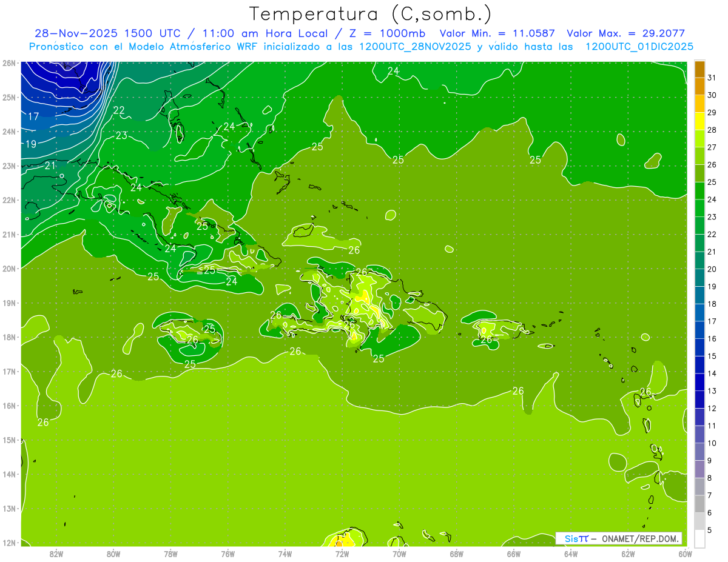728x562 pixels.
Task: Click the "ONAMET/REP.DOM." credit label
Action: [x=641, y=538]
